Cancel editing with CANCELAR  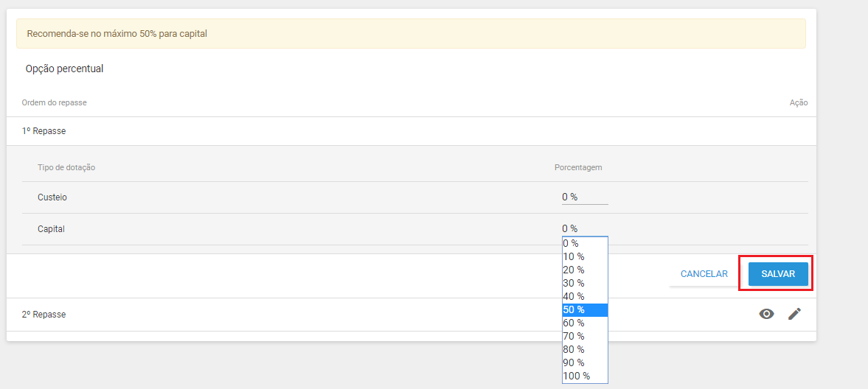704,274
